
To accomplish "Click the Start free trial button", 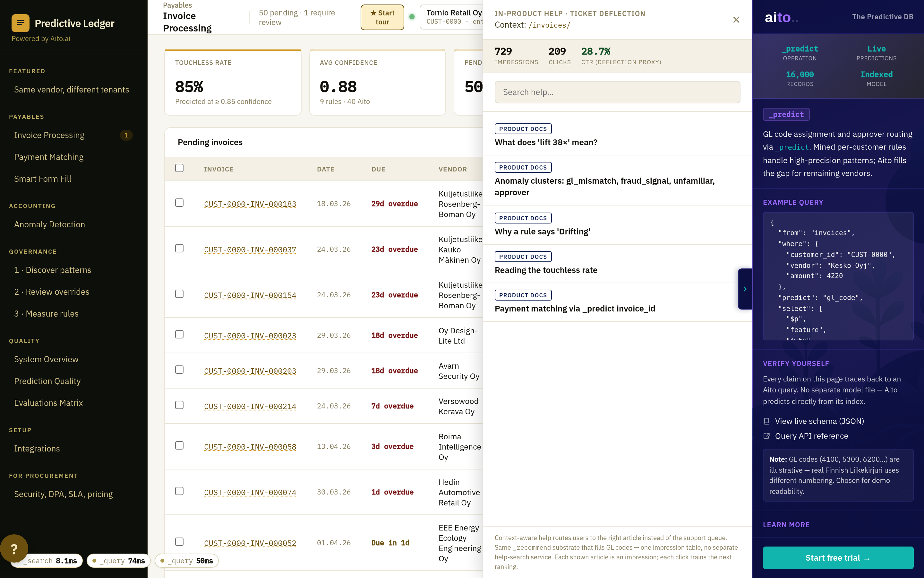I will click(x=838, y=558).
